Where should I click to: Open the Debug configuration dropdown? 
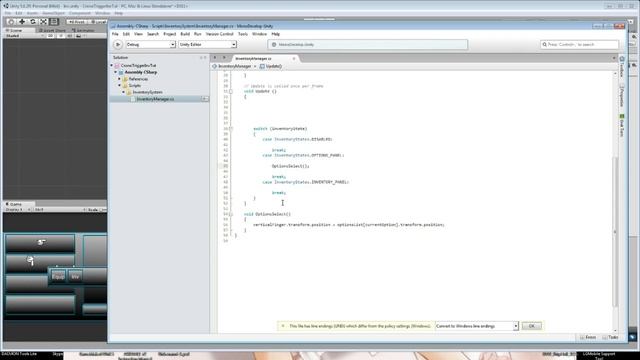(x=150, y=44)
